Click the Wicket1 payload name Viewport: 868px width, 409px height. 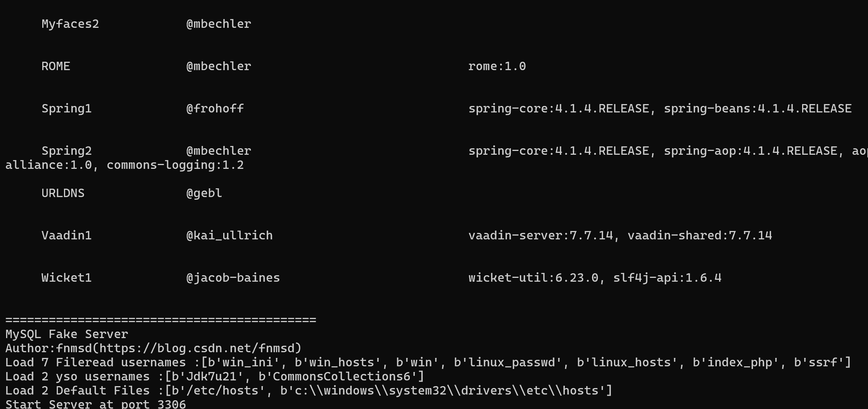[x=66, y=278]
